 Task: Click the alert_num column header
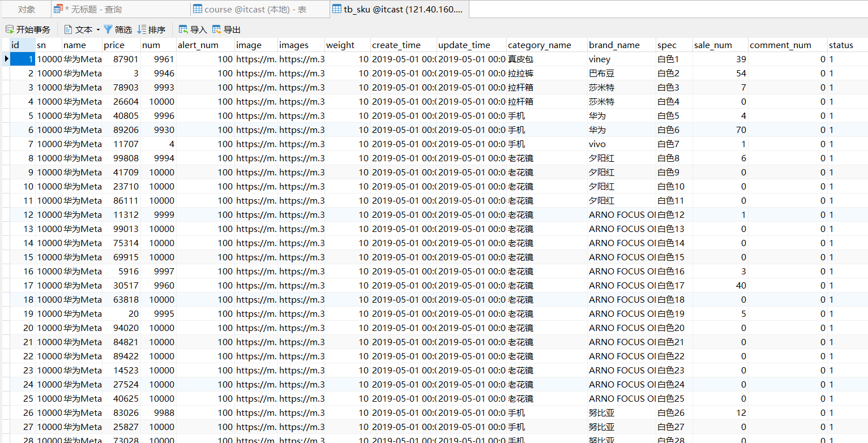point(206,45)
